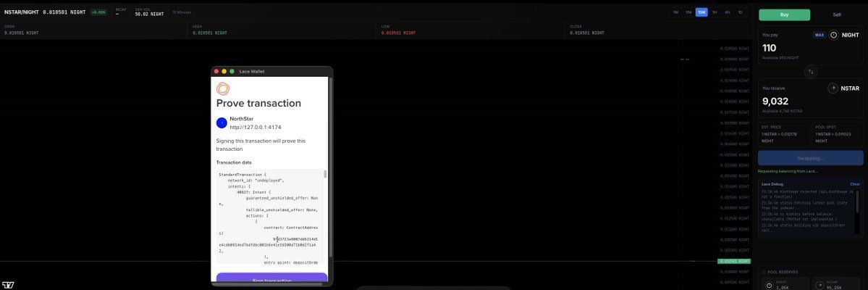Click the MAX button in You pay
The width and height of the screenshot is (868, 290).
(819, 35)
